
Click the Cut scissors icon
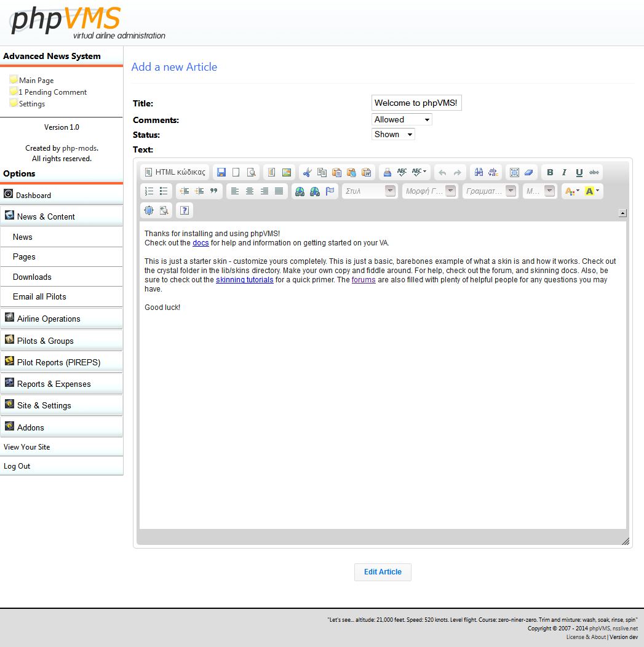tap(307, 172)
